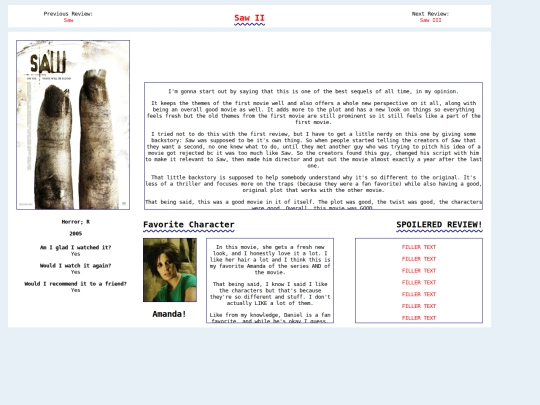
Task: Click the Saw II movie poster image
Action: point(73,125)
